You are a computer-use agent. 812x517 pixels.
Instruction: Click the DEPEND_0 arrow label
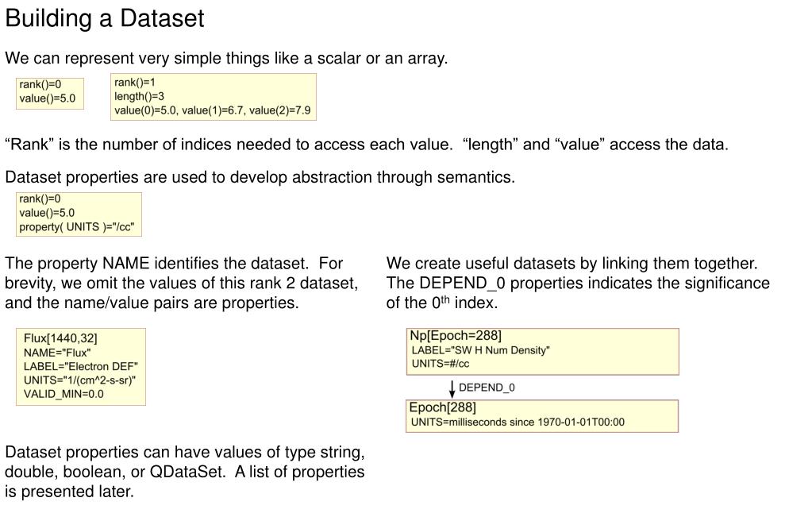[487, 388]
